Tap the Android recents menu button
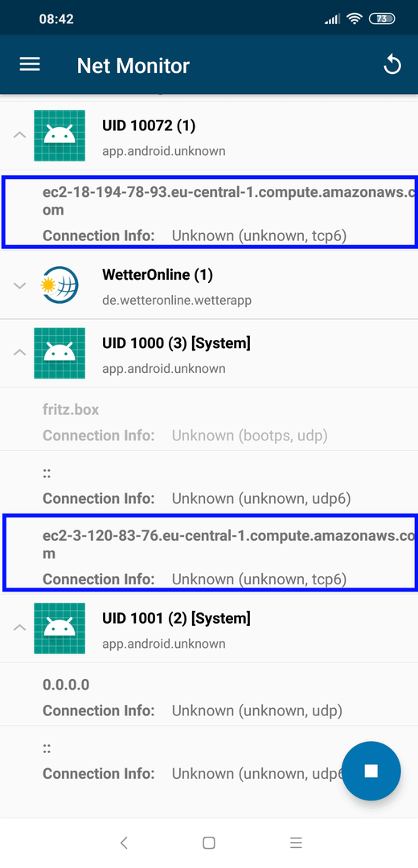Viewport: 418px width, 868px height. pyautogui.click(x=296, y=842)
